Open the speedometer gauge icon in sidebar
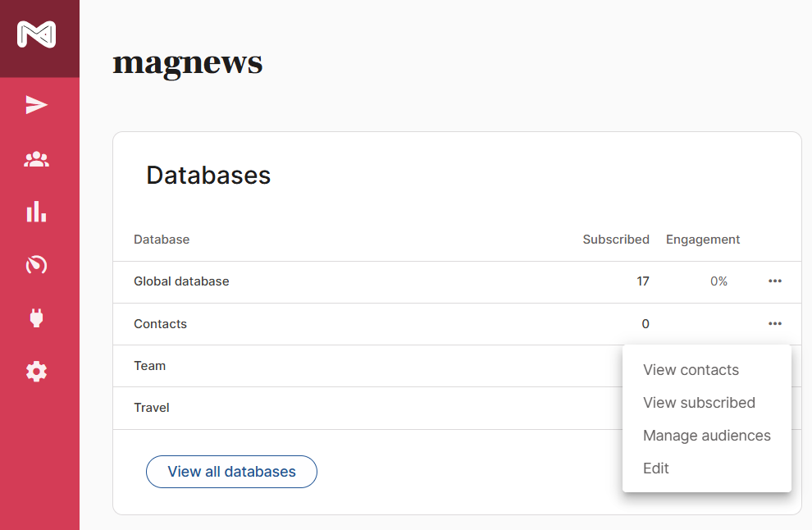812x530 pixels. 36,265
